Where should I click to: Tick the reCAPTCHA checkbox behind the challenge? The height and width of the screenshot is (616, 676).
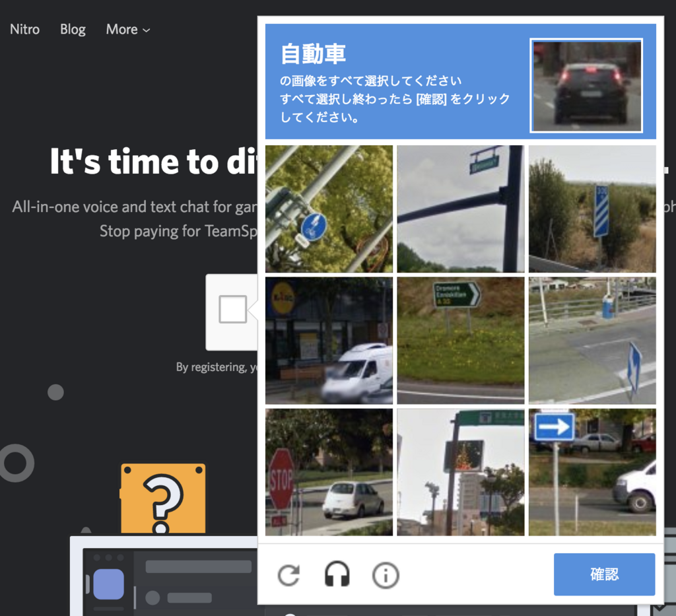coord(233,309)
